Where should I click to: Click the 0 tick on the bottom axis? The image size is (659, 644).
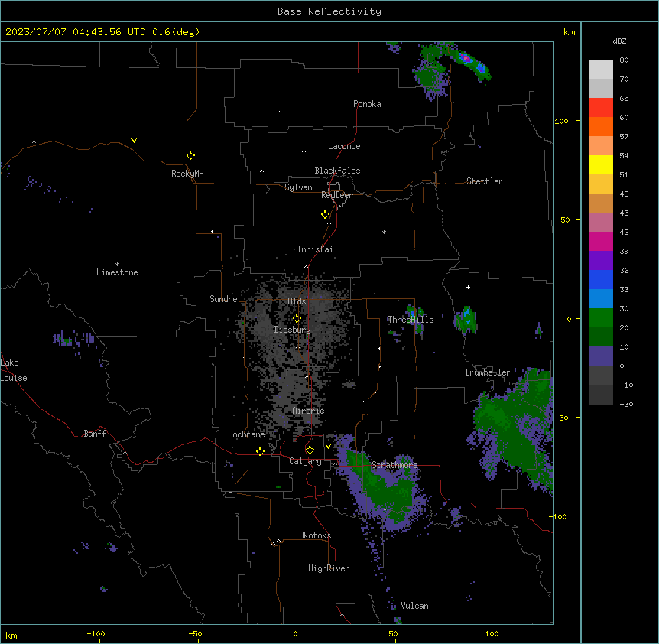pos(295,633)
